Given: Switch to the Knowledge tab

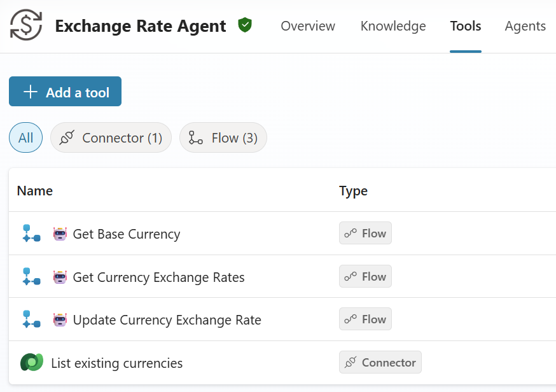Looking at the screenshot, I should click(x=393, y=26).
